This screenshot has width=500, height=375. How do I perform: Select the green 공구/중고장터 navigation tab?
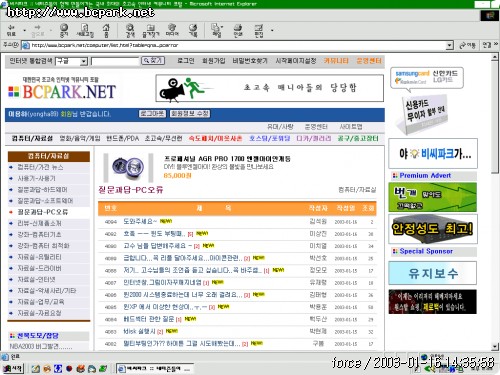(358, 138)
